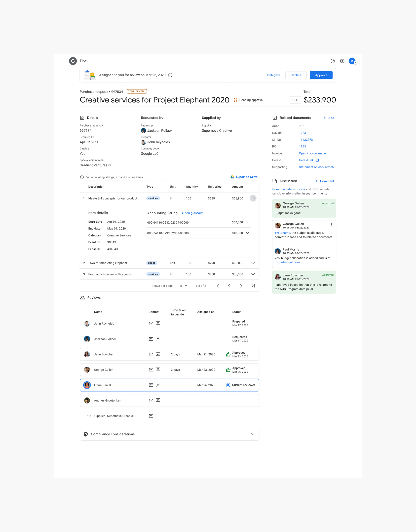Expand the Compliance considerations section
The image size is (416, 532).
coord(252,434)
